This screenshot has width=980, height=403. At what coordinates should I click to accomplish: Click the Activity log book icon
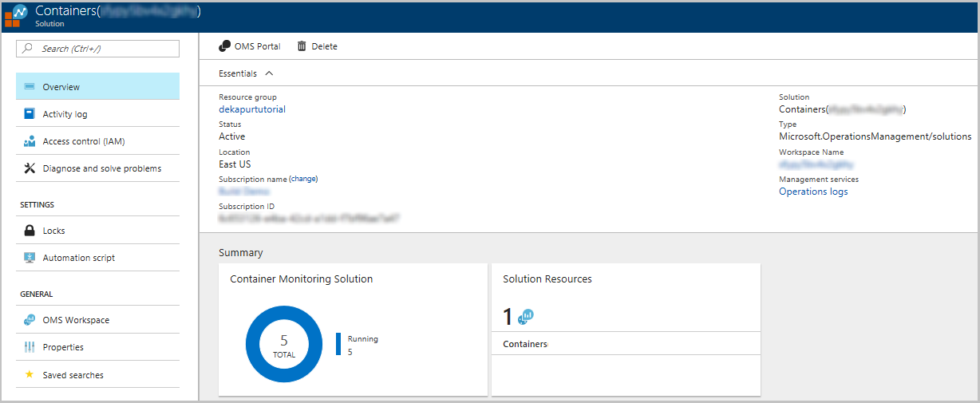pyautogui.click(x=30, y=114)
